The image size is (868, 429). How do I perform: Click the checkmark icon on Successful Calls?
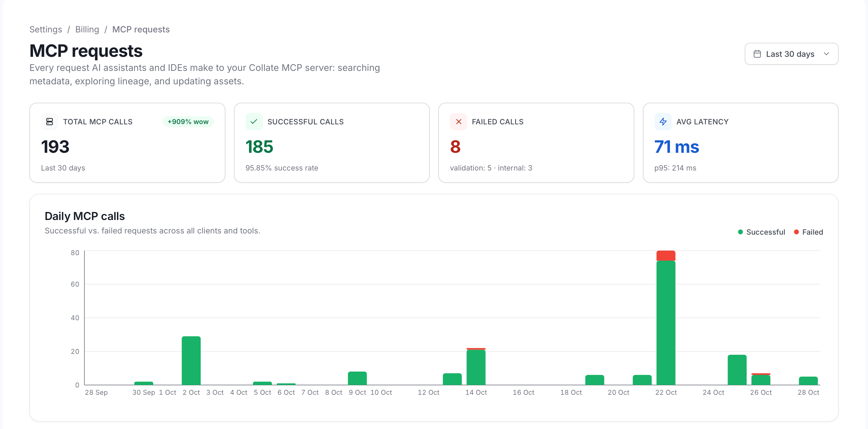(x=254, y=122)
